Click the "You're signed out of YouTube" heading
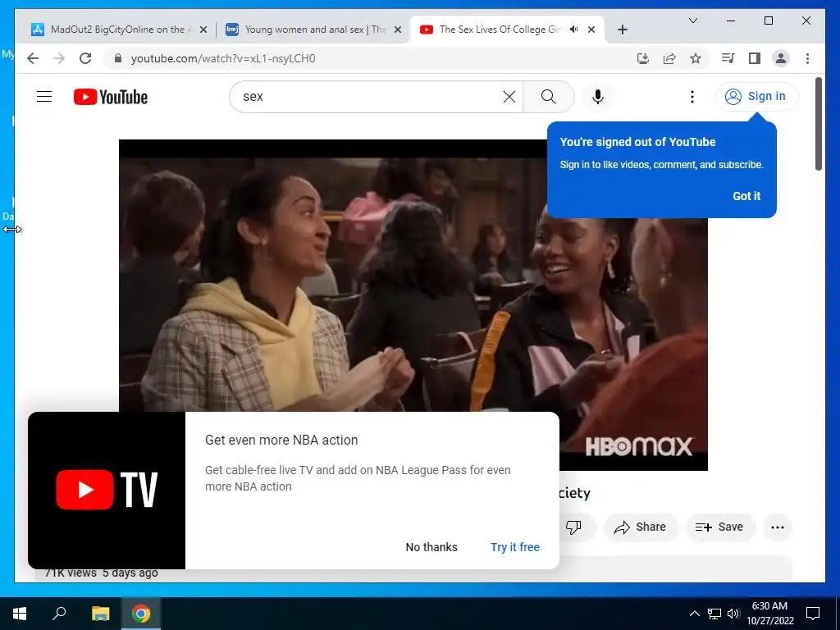The image size is (840, 630). 637,142
